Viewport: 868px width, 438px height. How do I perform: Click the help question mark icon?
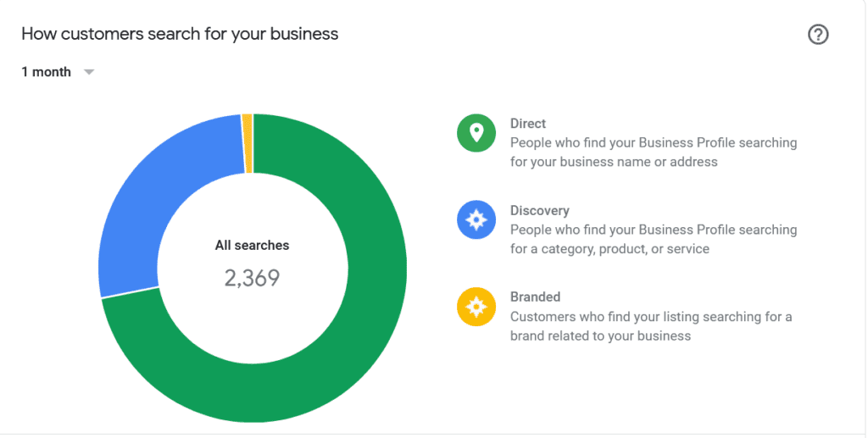(818, 35)
